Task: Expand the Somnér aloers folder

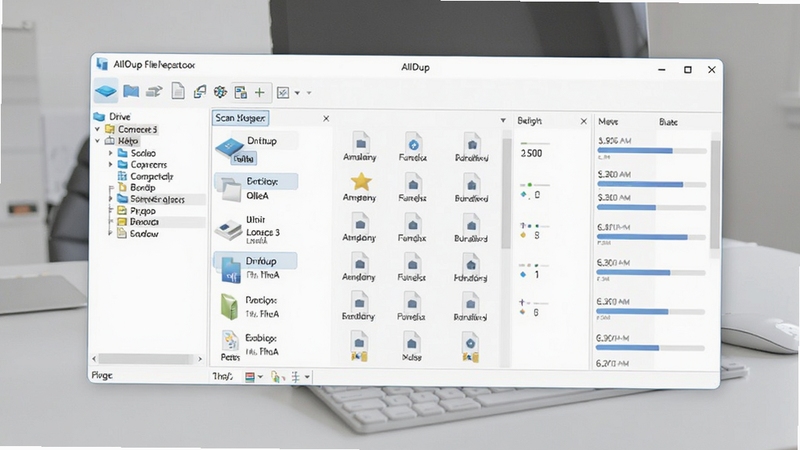Action: tap(110, 199)
